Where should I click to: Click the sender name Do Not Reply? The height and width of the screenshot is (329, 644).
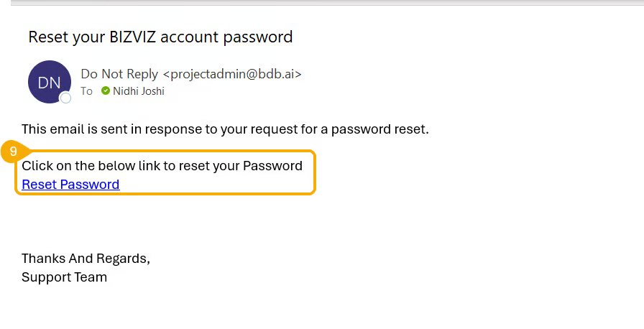(x=120, y=74)
